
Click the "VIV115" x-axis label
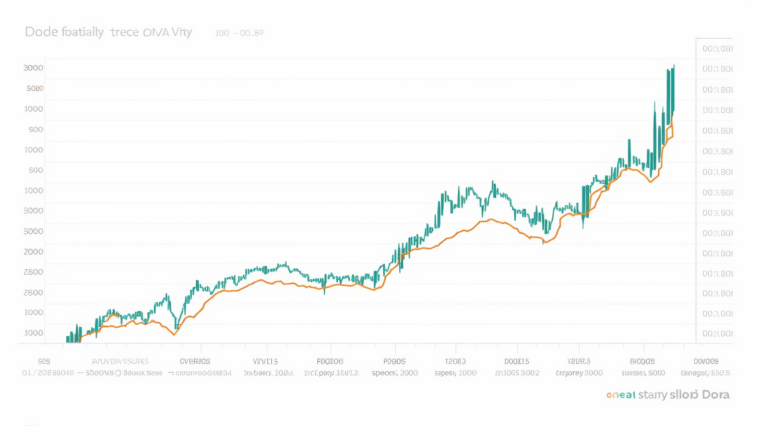pos(265,361)
